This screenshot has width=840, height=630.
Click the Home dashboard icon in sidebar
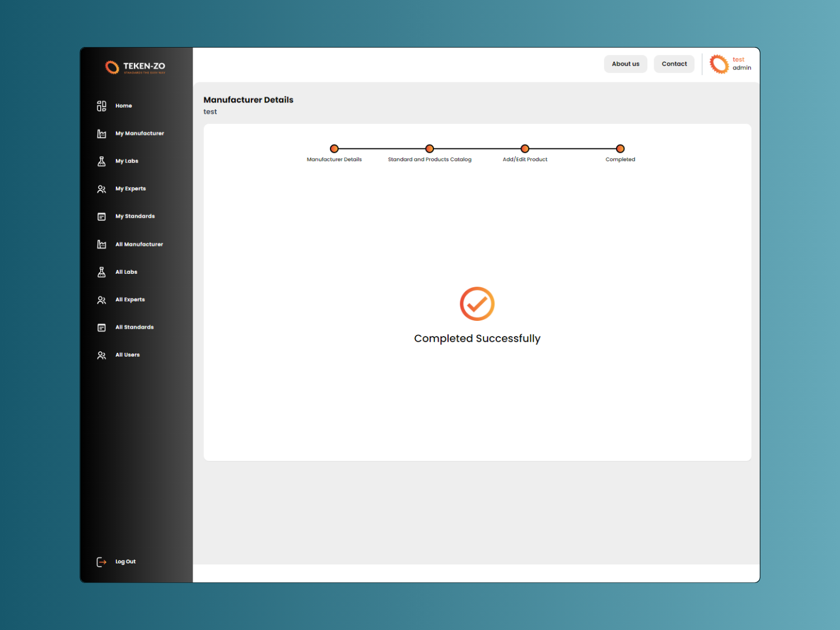[x=101, y=106]
